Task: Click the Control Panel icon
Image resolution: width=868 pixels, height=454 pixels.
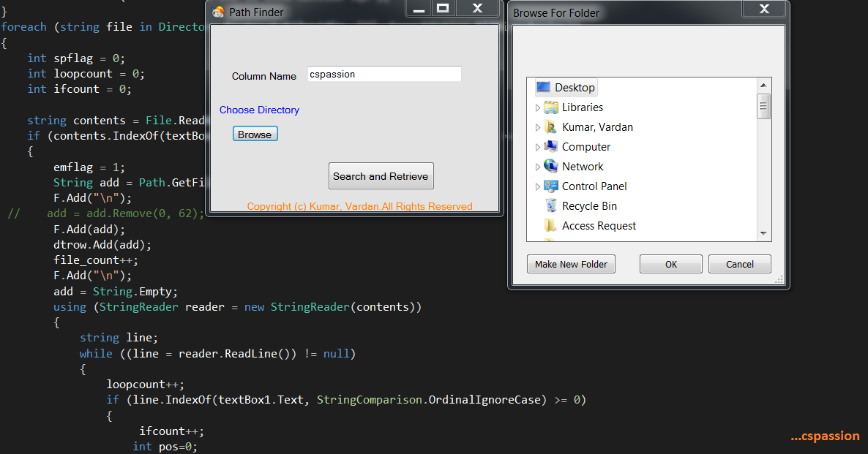Action: (551, 186)
